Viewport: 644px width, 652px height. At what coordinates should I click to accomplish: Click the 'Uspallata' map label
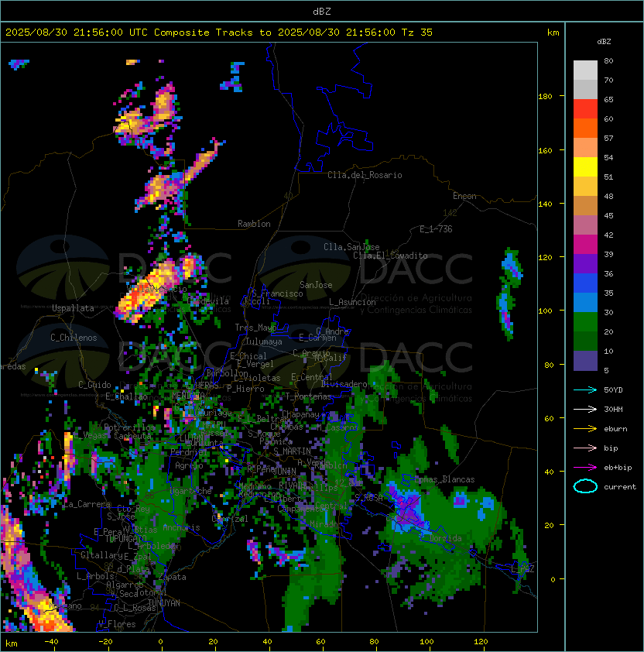[73, 308]
